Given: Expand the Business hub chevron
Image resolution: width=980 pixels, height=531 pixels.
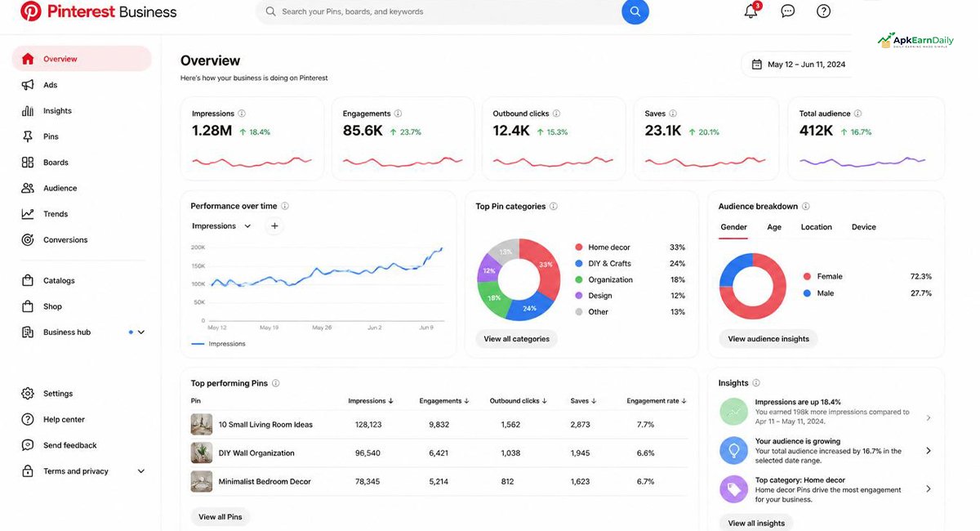Looking at the screenshot, I should point(141,332).
